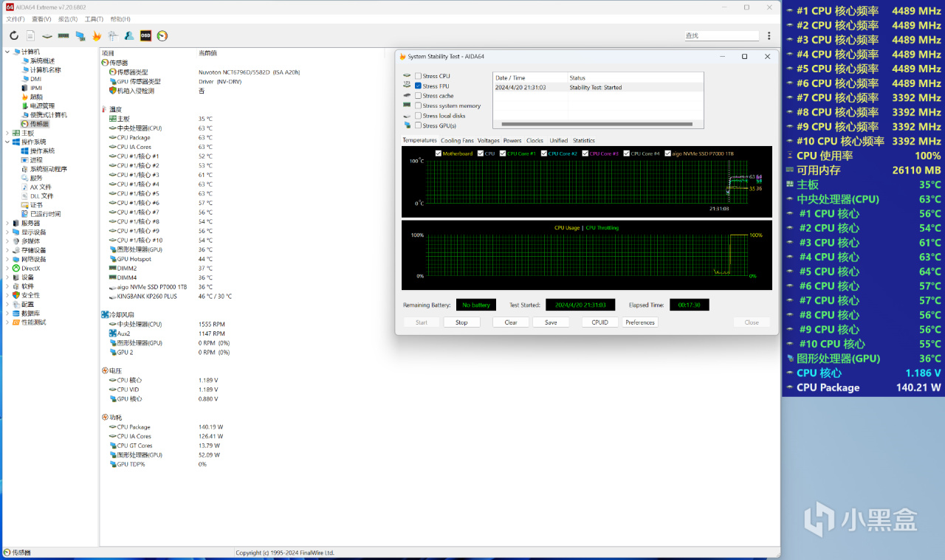This screenshot has width=945, height=560.
Task: Enable Stress GPU(s) checkbox
Action: [419, 125]
